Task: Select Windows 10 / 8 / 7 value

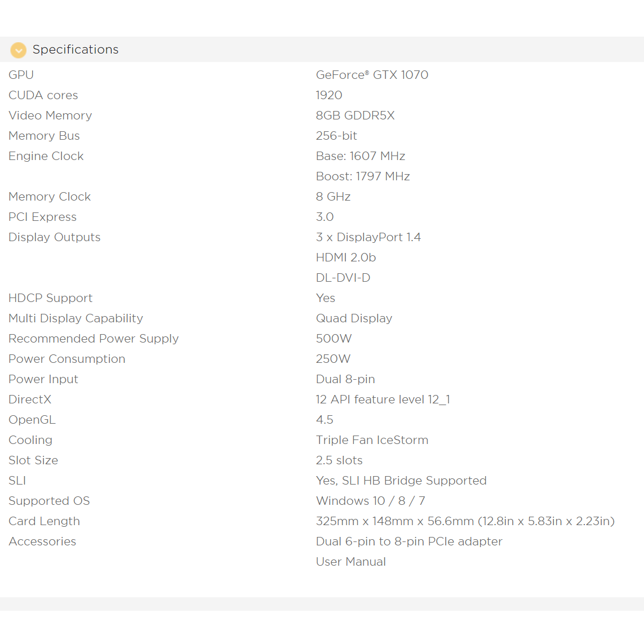Action: (x=371, y=501)
